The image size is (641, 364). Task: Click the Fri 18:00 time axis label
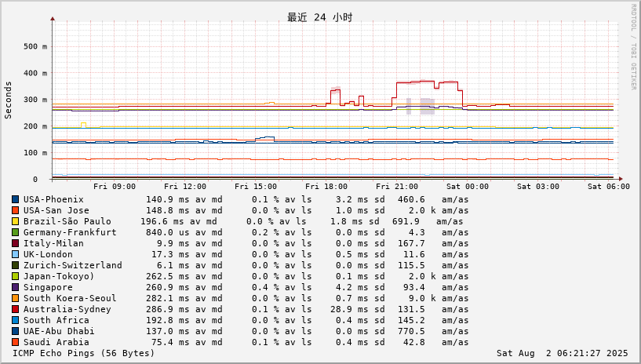pos(326,186)
